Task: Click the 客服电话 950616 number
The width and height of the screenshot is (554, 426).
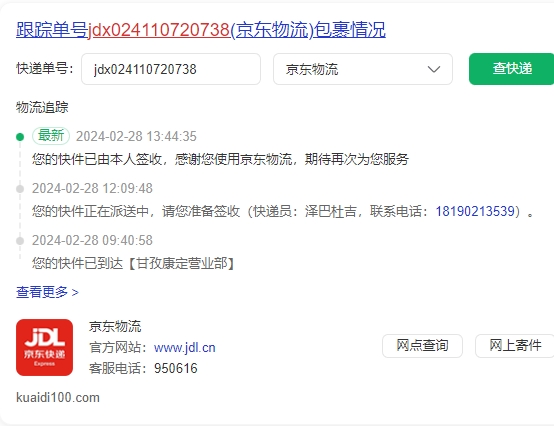Action: [176, 368]
